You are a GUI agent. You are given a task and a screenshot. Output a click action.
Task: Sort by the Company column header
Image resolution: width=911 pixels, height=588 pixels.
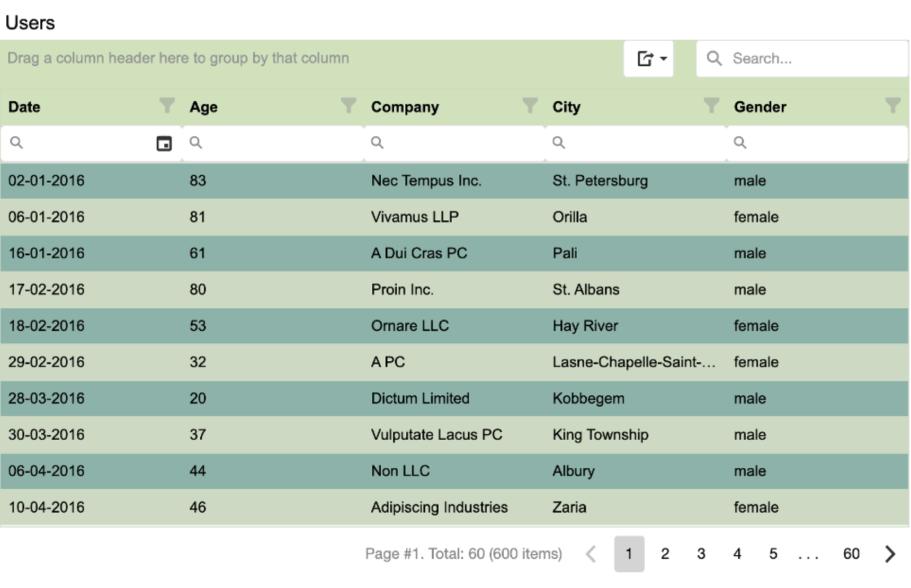pyautogui.click(x=405, y=107)
